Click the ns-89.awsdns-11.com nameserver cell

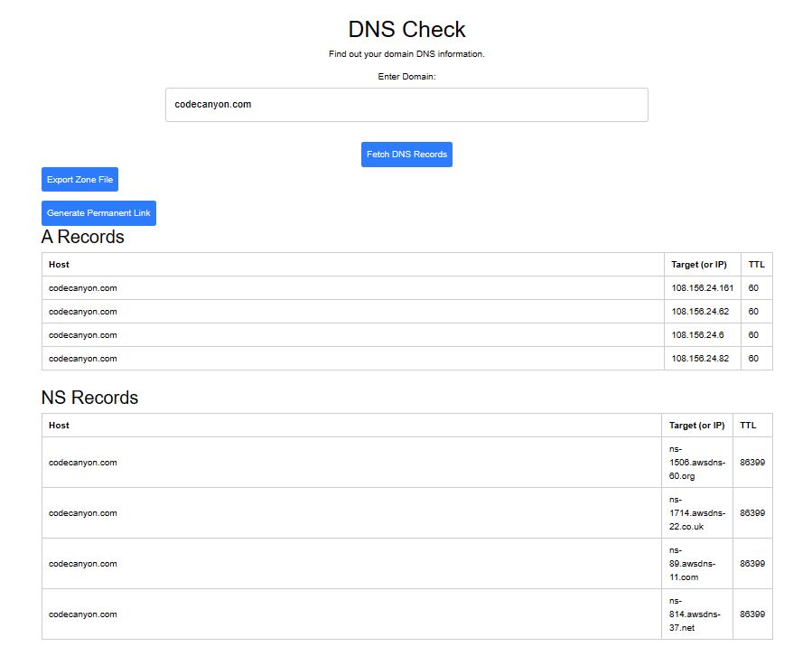[x=697, y=564]
